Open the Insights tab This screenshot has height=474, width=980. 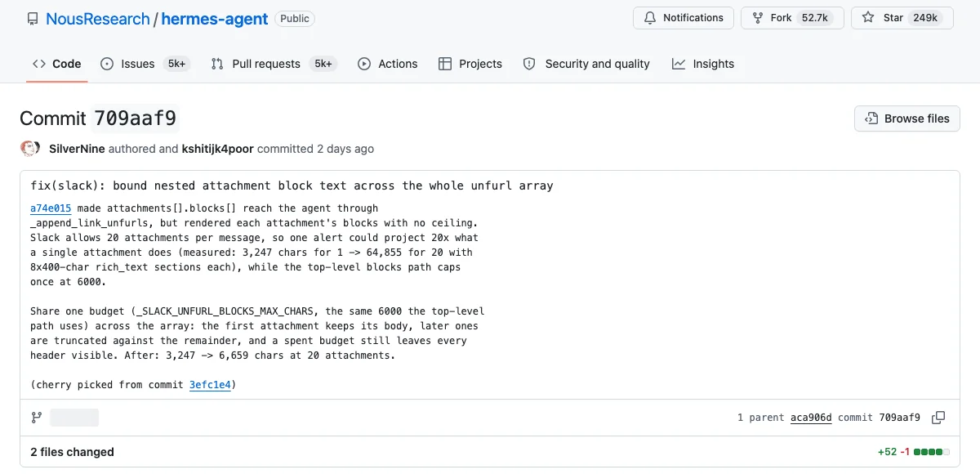(x=703, y=64)
